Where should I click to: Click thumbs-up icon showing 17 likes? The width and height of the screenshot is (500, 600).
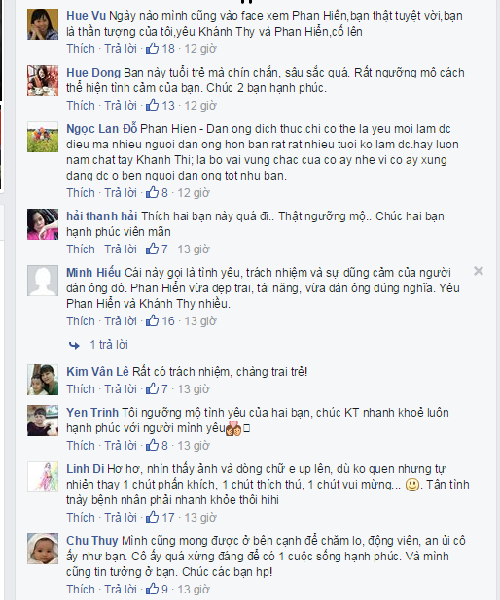pos(152,517)
